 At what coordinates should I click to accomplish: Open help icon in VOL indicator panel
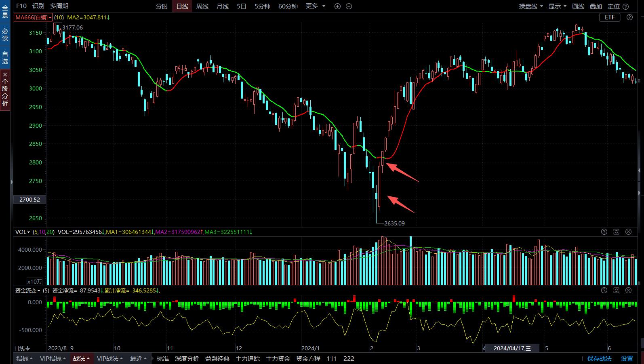point(604,231)
